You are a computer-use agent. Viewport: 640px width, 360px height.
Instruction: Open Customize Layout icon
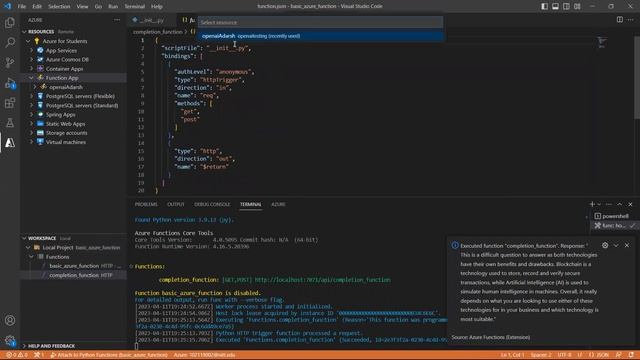(x=577, y=6)
